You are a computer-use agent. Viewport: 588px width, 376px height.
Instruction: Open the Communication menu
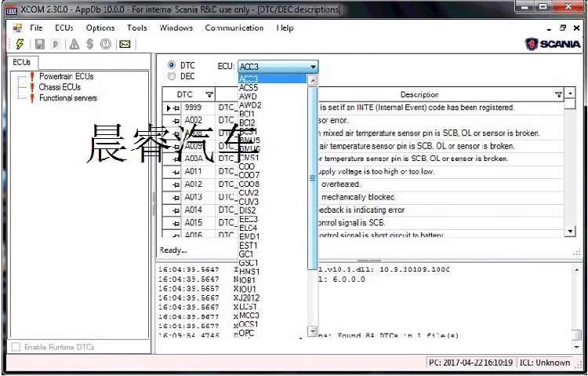click(x=234, y=27)
